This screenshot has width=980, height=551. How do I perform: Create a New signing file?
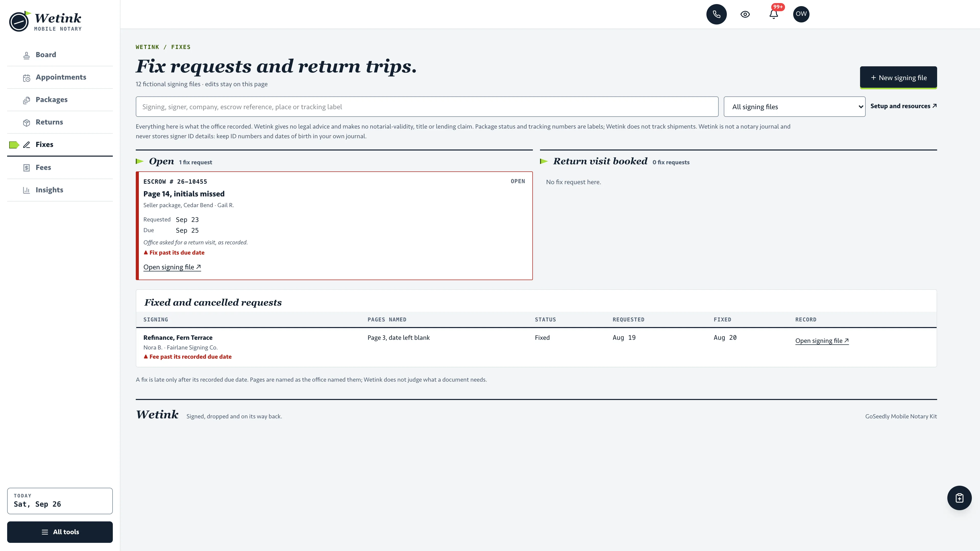tap(898, 78)
